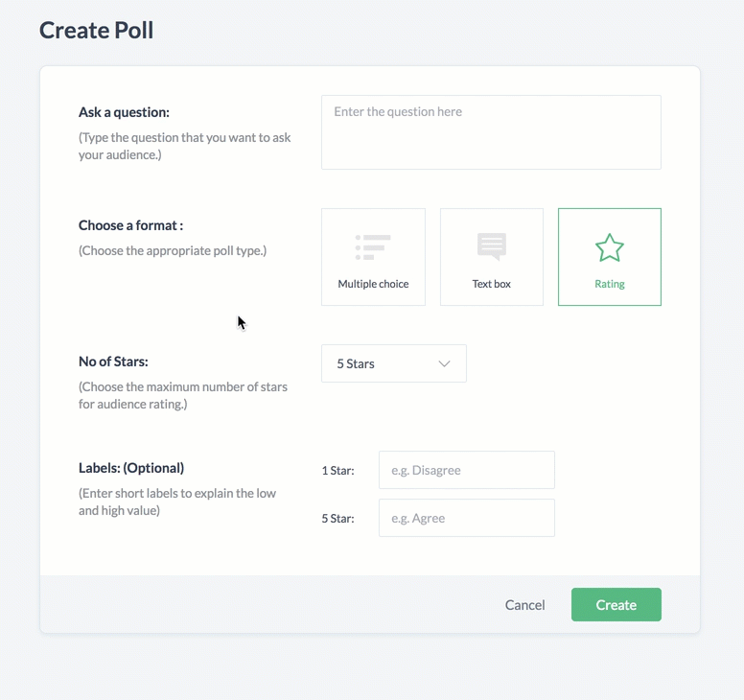Screen dimensions: 744x700
Task: Choose the Text box poll format
Action: pos(492,257)
